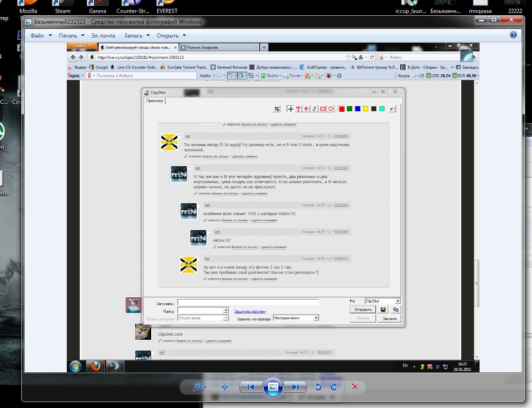Open the mnqaaaa desktop file
This screenshot has width=532, height=408.
coord(480,7)
